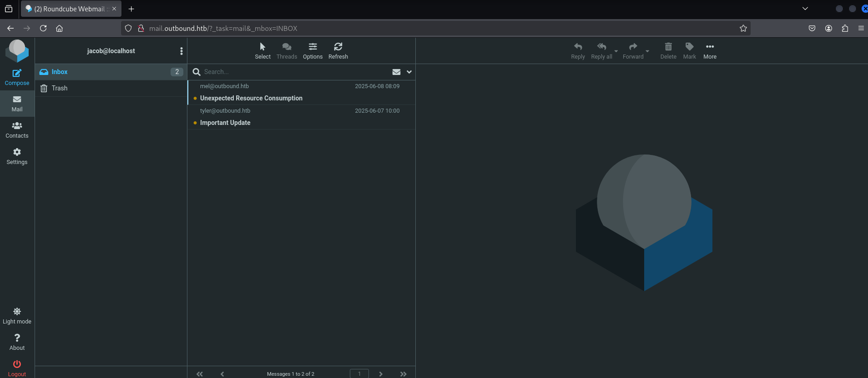Select the Inbox folder
868x378 pixels.
coord(111,72)
